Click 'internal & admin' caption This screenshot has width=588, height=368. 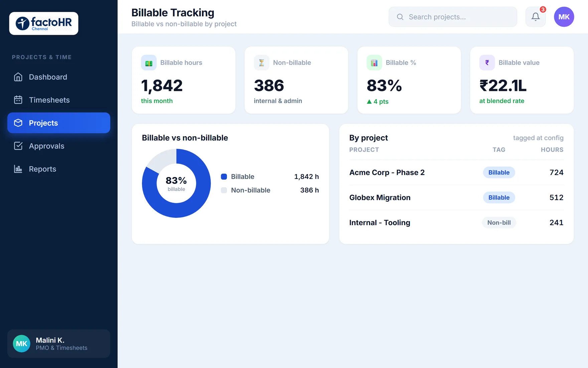point(278,101)
